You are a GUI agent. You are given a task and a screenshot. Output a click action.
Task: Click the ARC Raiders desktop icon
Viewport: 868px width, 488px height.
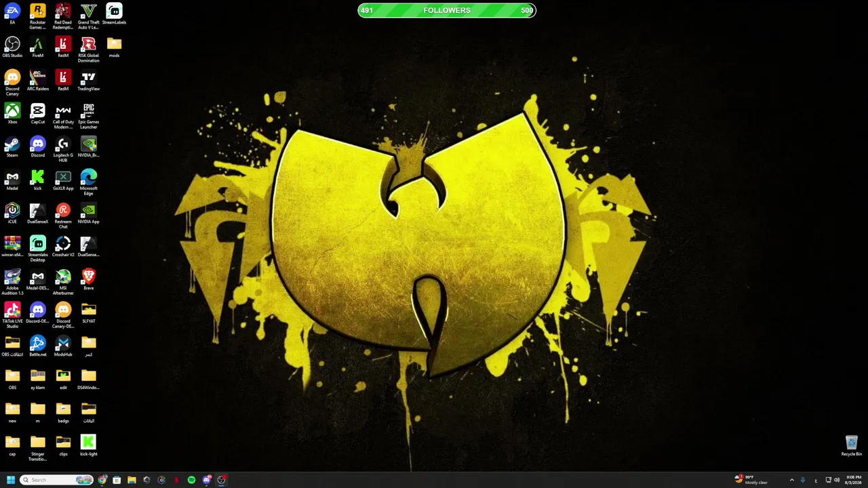(x=38, y=81)
